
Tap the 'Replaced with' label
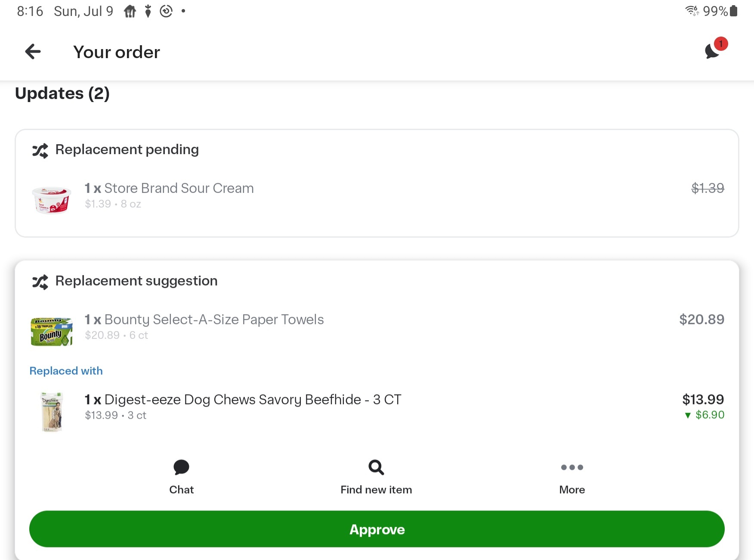[x=66, y=371]
